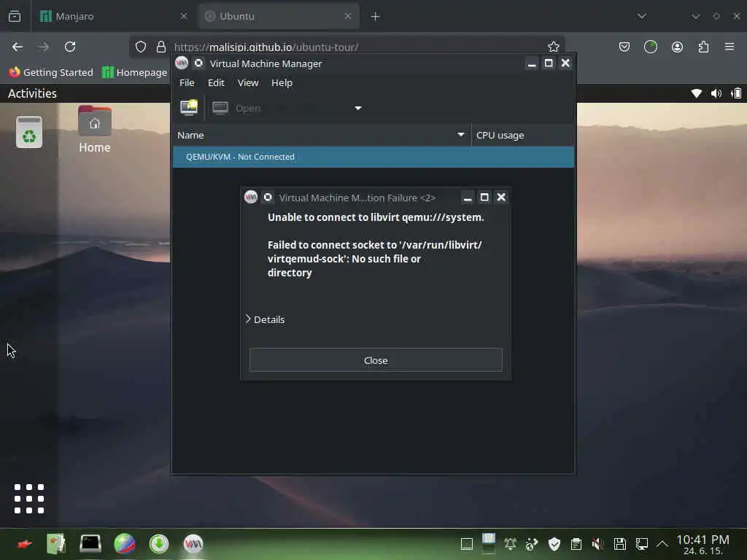The width and height of the screenshot is (747, 560).
Task: Reload the current browser page
Action: (x=70, y=47)
